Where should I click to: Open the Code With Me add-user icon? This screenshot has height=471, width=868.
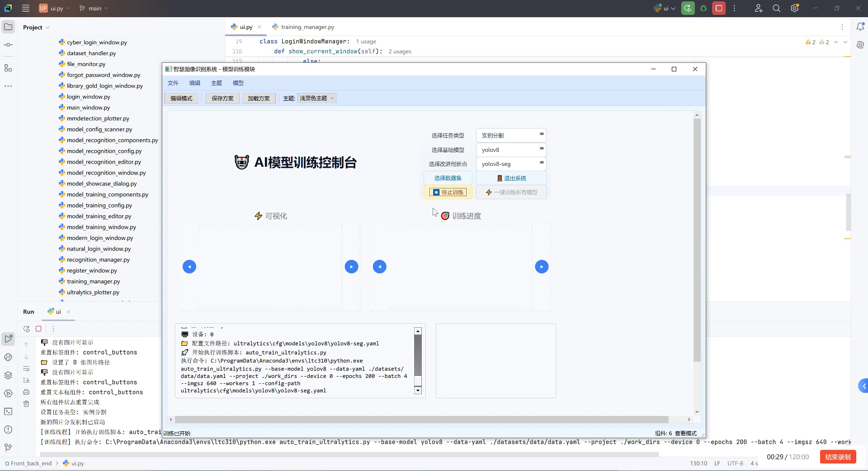click(759, 8)
